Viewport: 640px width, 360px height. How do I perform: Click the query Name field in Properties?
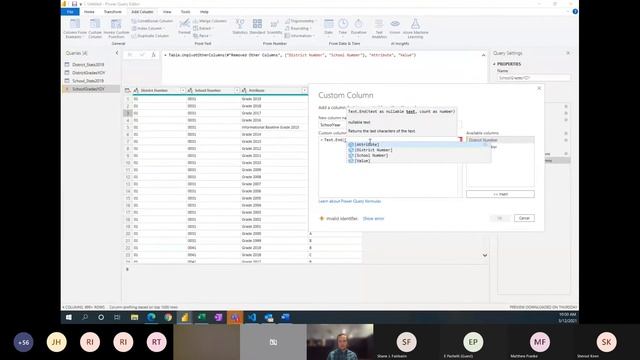pos(533,78)
